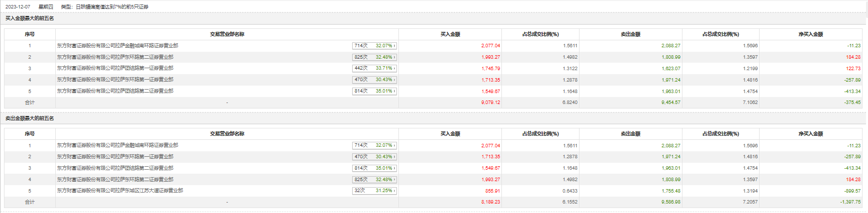Click the 2023-12-07 date text
The image size is (868, 213).
click(x=18, y=7)
